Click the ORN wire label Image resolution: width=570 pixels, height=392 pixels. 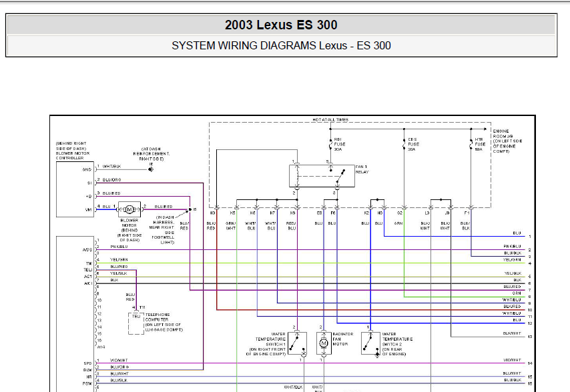517,293
